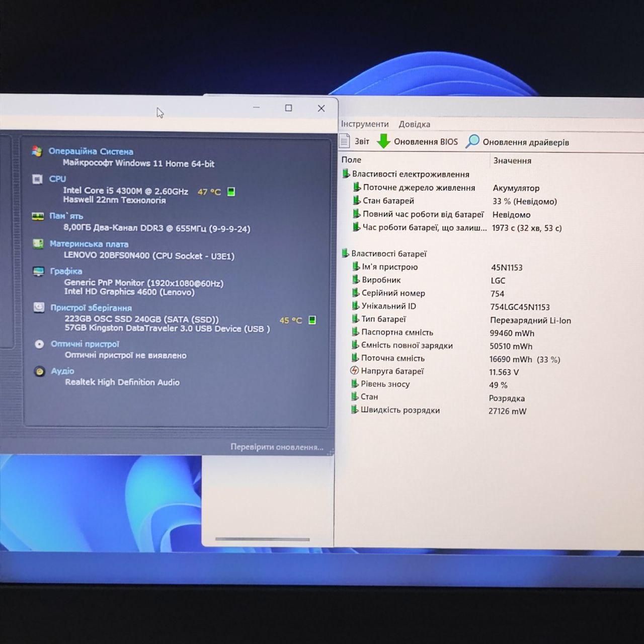The height and width of the screenshot is (644, 644).
Task: Open the Довідка menu
Action: (x=415, y=124)
